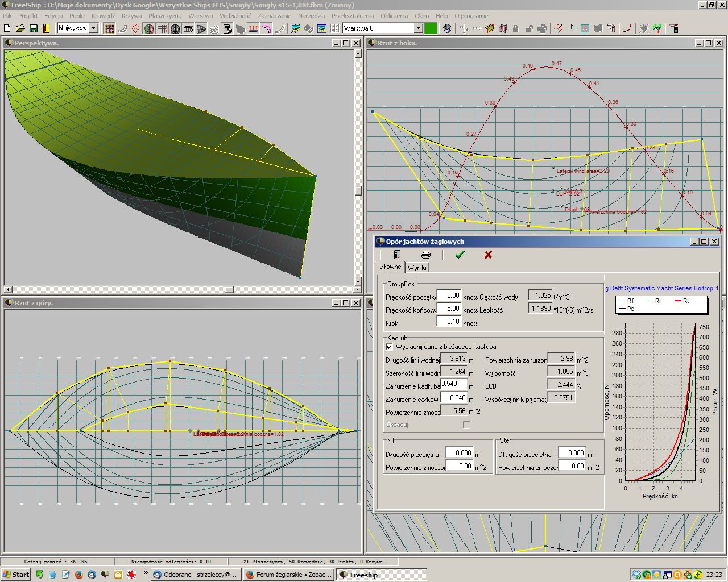Toggle 'Wyciągnij dane z bieżącego kadłuba' checkbox
The image size is (728, 582).
click(390, 347)
